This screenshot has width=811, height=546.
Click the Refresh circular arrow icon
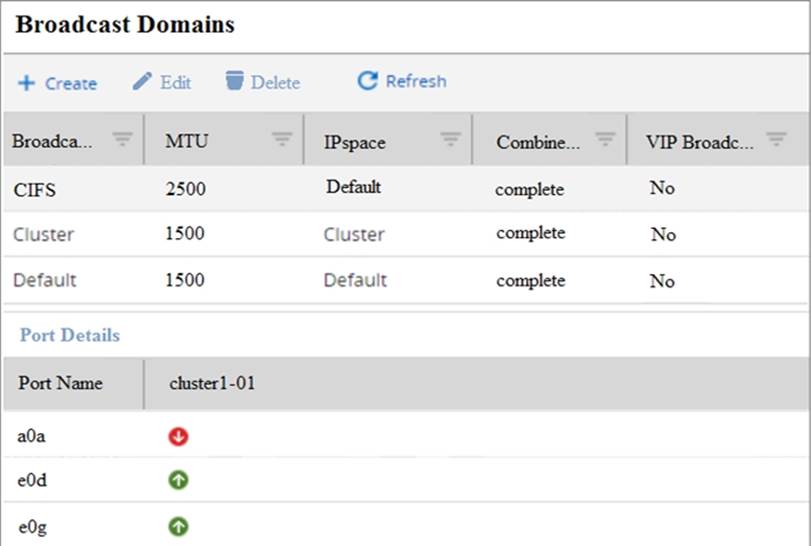click(x=367, y=81)
